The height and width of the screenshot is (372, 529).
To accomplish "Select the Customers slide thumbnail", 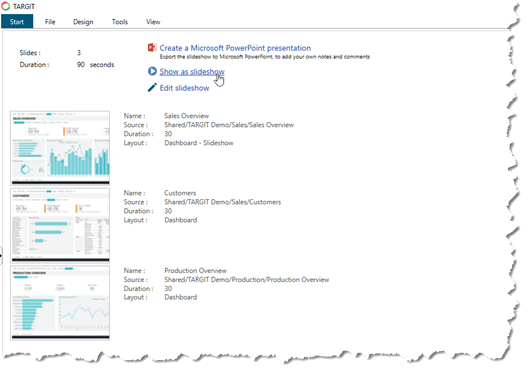I will 60,225.
